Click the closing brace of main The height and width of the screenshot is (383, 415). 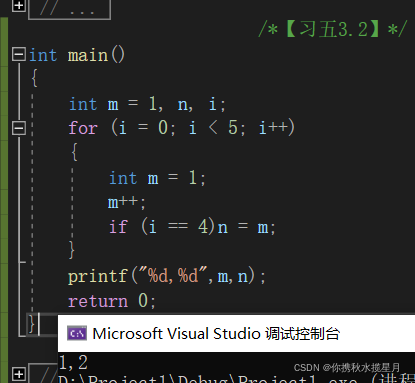pos(32,324)
